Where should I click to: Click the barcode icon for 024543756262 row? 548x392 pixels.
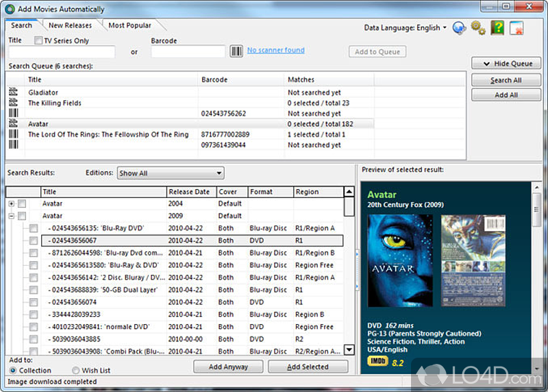pos(13,113)
